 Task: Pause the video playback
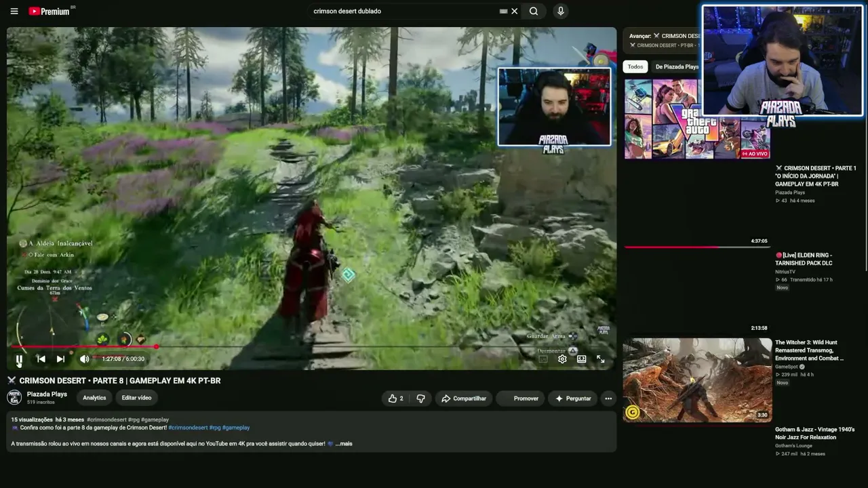(x=19, y=359)
